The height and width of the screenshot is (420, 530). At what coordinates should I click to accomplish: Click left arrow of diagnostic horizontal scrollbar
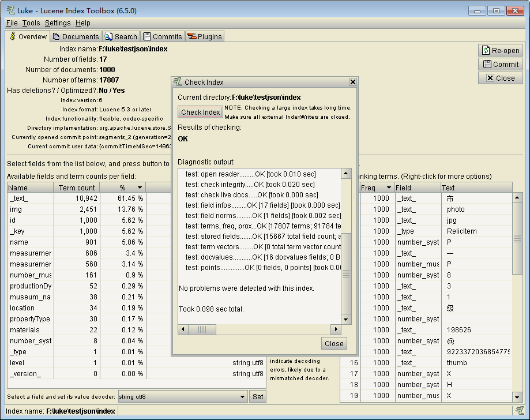point(183,329)
